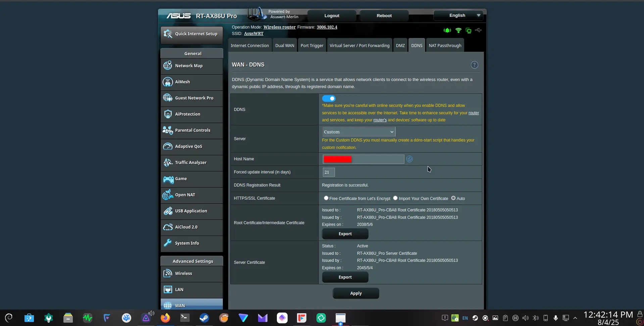Open the AiCloud 2.0 cloud icon
This screenshot has width=644, height=326.
pyautogui.click(x=168, y=227)
